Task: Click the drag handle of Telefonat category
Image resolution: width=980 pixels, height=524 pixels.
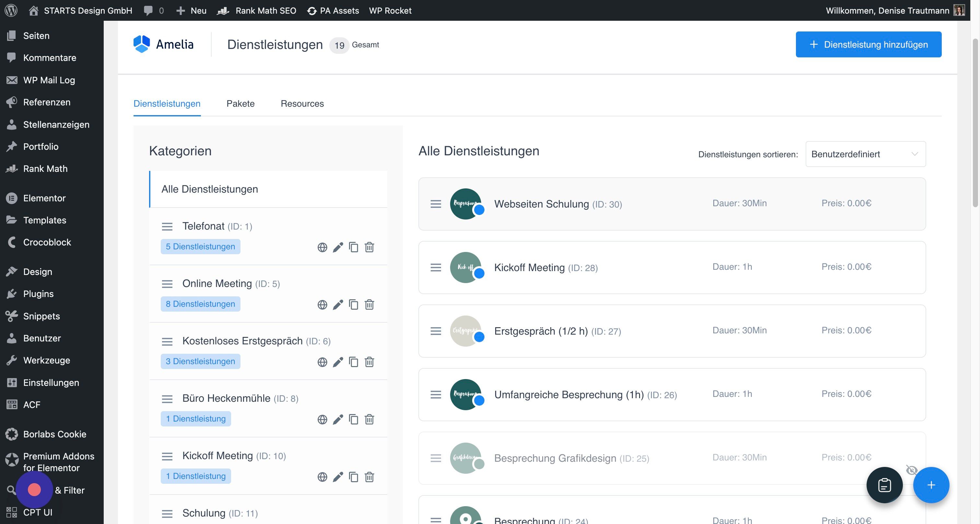Action: [167, 227]
